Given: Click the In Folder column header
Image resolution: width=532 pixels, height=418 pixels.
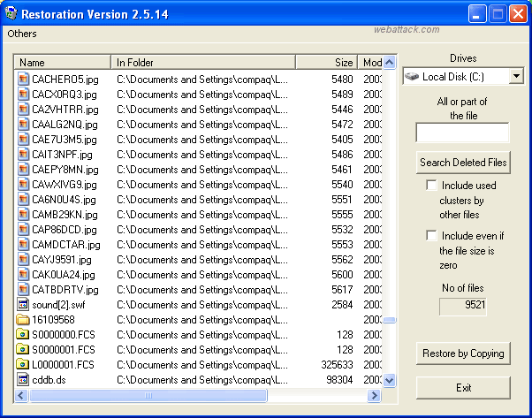Looking at the screenshot, I should (203, 63).
